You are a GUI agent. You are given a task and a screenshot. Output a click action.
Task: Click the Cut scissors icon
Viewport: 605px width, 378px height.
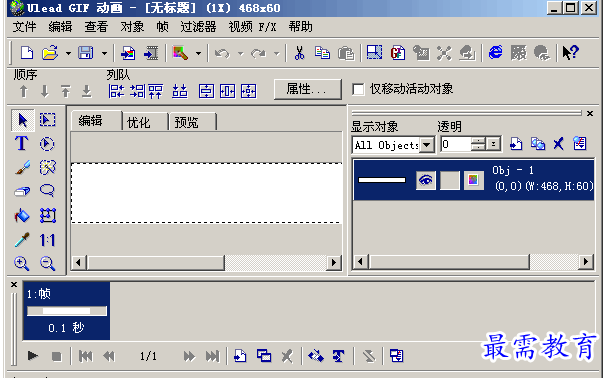click(299, 53)
